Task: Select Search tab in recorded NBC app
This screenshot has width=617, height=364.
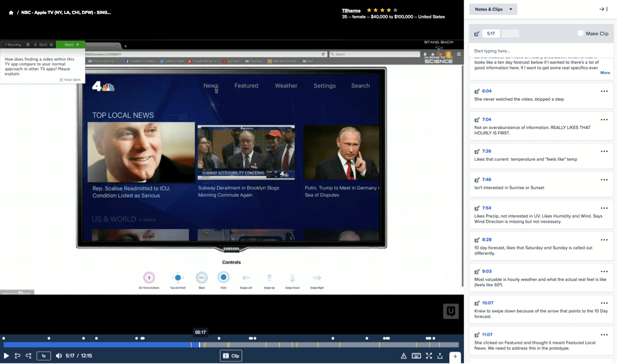Action: tap(361, 86)
